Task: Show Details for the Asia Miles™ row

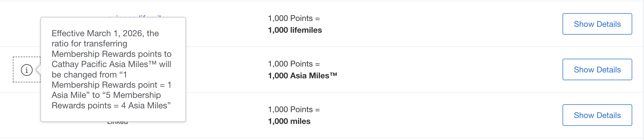Action: coord(597,69)
